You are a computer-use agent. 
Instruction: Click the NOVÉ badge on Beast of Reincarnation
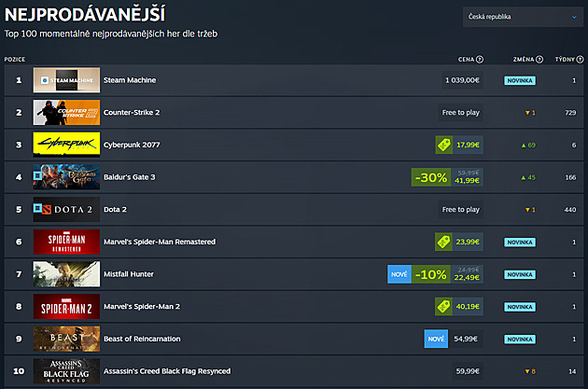coord(436,339)
